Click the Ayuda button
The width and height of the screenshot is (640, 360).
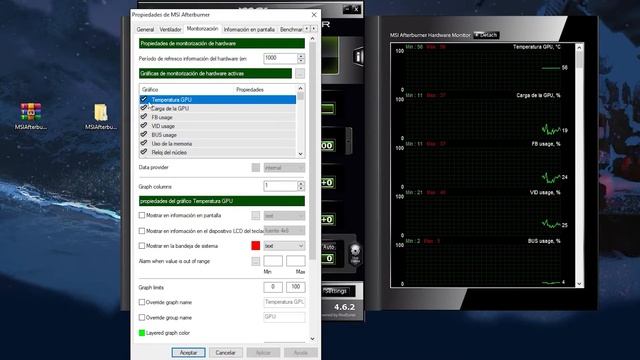(x=301, y=352)
